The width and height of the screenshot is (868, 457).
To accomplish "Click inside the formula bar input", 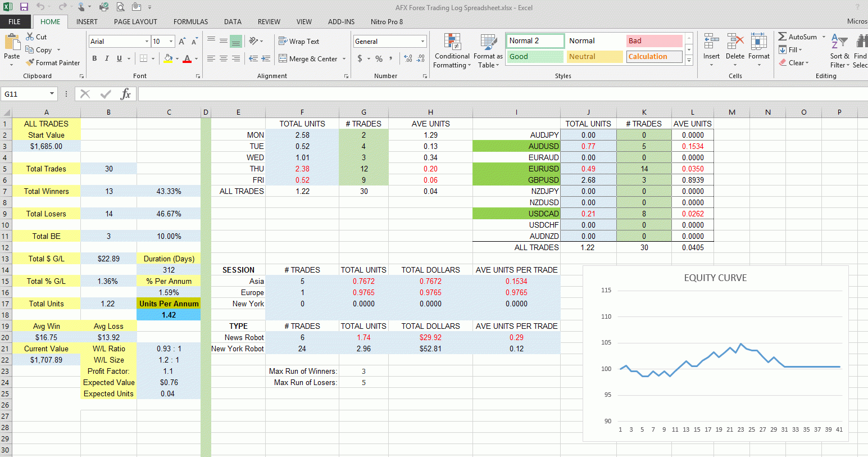I will coord(449,94).
